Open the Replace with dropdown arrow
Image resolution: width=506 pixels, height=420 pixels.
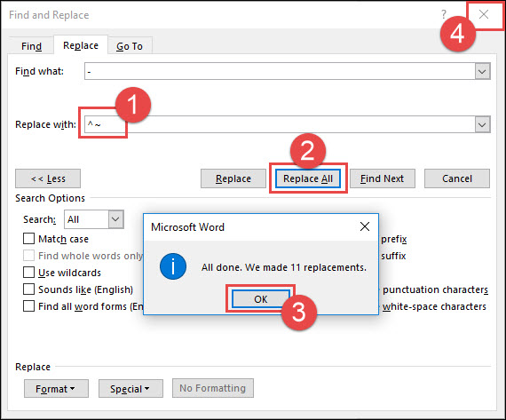[482, 124]
